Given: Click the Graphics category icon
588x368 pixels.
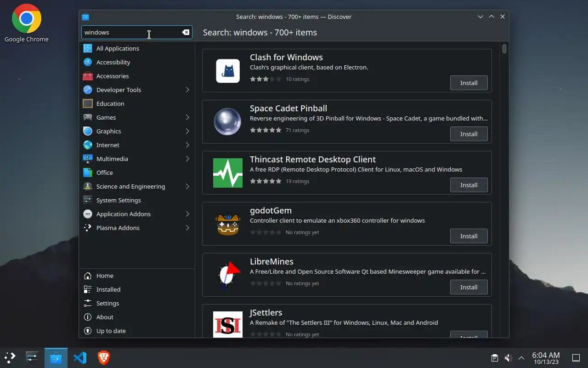Looking at the screenshot, I should click(88, 131).
